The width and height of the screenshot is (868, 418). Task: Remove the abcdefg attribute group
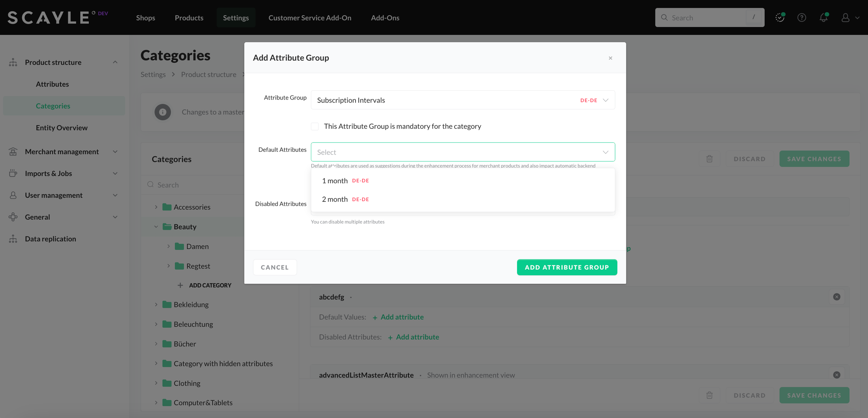click(836, 297)
